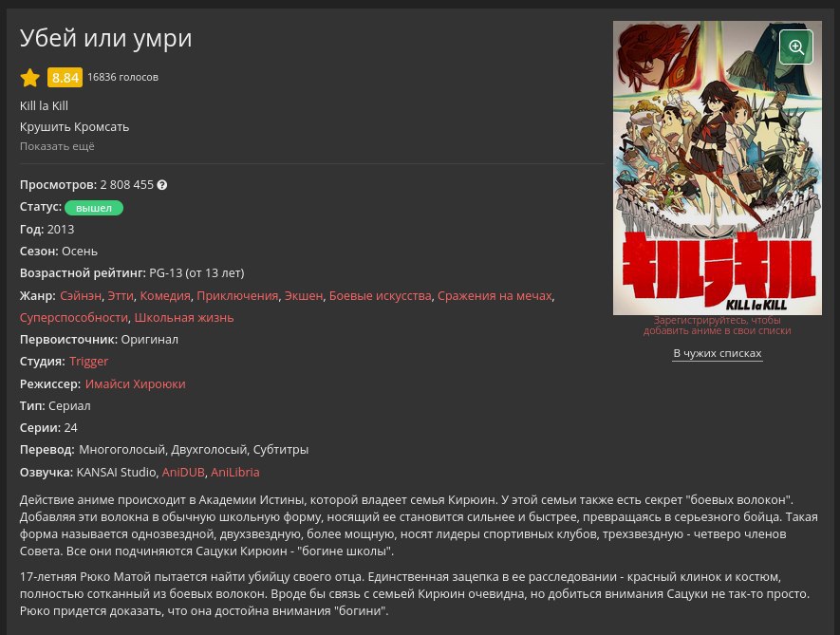Viewport: 840px width, 635px height.
Task: Open the Trigger studio page
Action: (88, 362)
